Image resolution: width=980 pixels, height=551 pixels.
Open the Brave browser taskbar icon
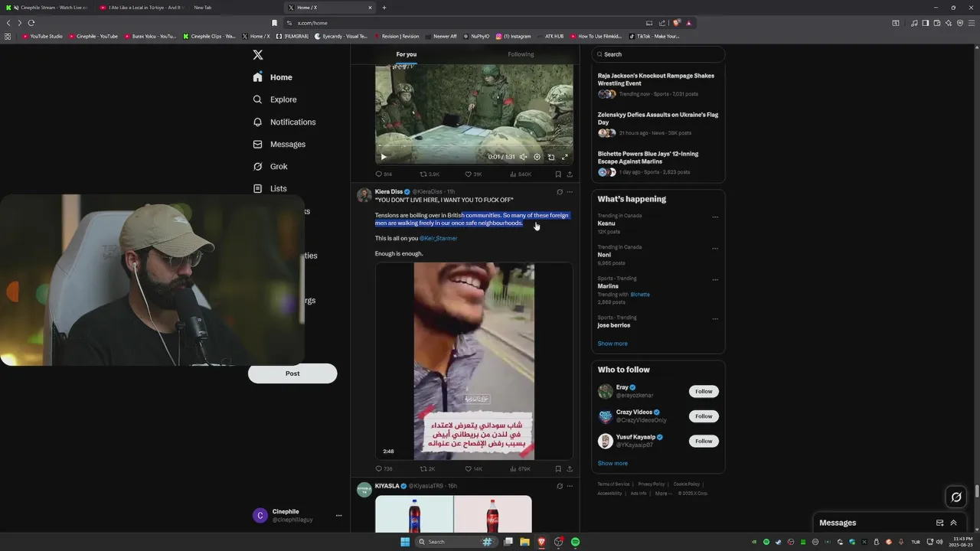[x=542, y=542]
